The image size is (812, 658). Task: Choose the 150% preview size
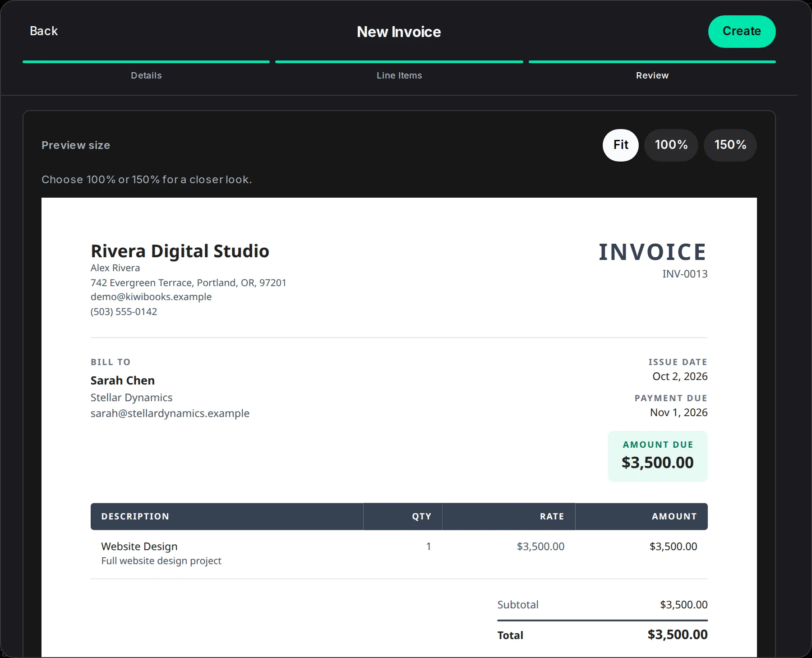730,145
